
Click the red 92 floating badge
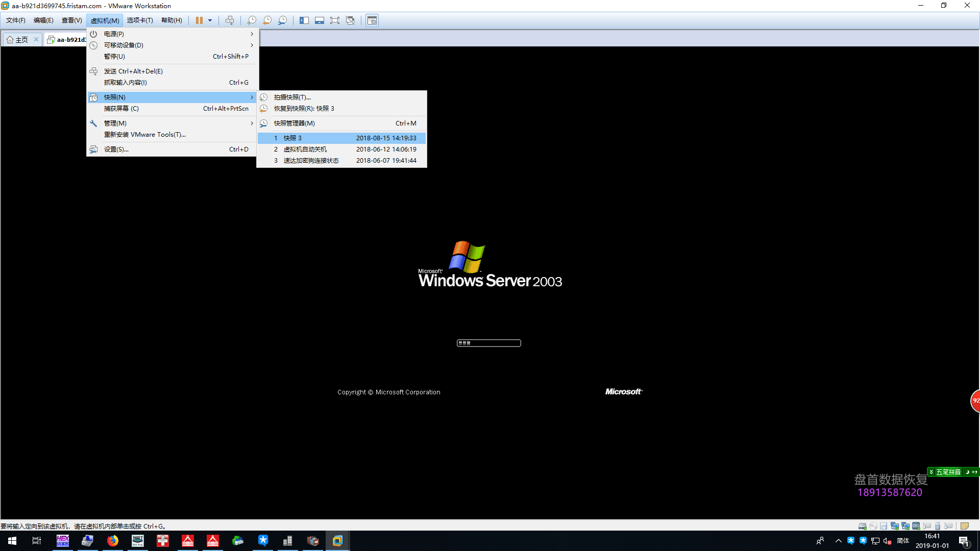975,400
